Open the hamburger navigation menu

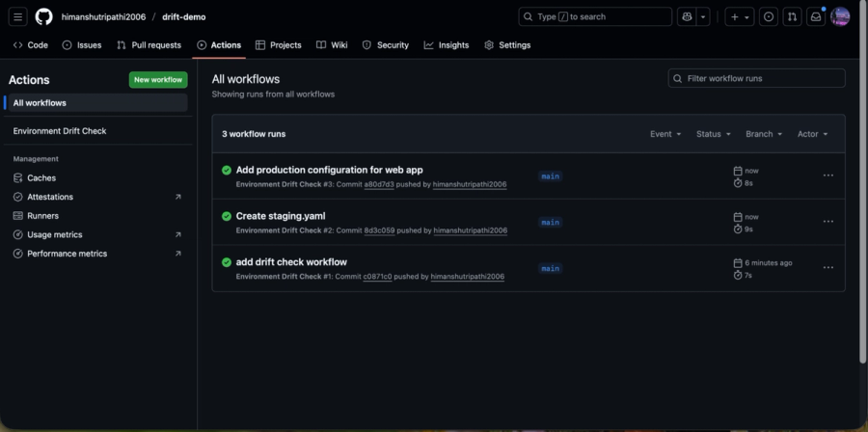tap(17, 17)
